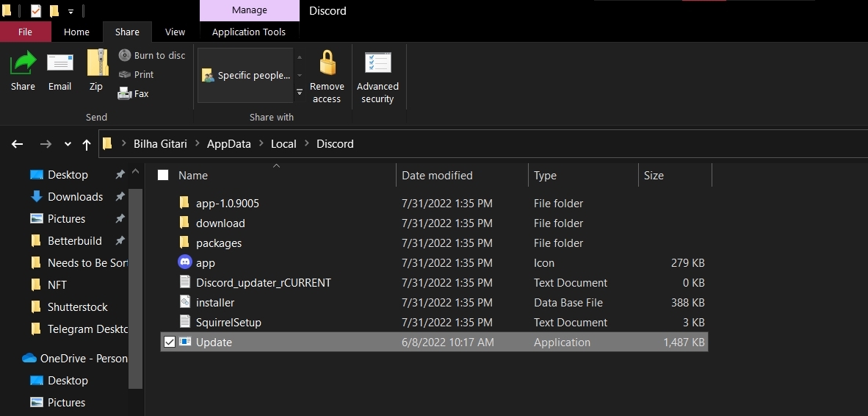The image size is (868, 416).
Task: Click the Share icon in ribbon
Action: click(x=23, y=64)
